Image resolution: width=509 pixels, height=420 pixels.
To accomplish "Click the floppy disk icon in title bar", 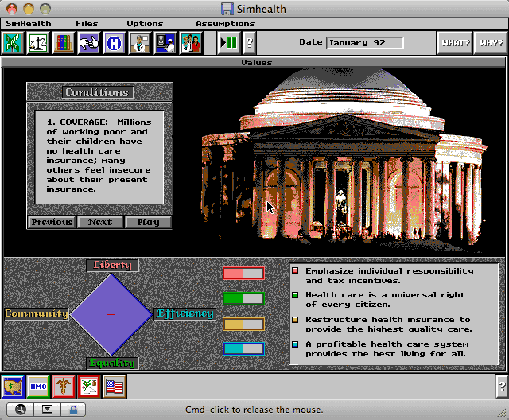I will coord(227,9).
